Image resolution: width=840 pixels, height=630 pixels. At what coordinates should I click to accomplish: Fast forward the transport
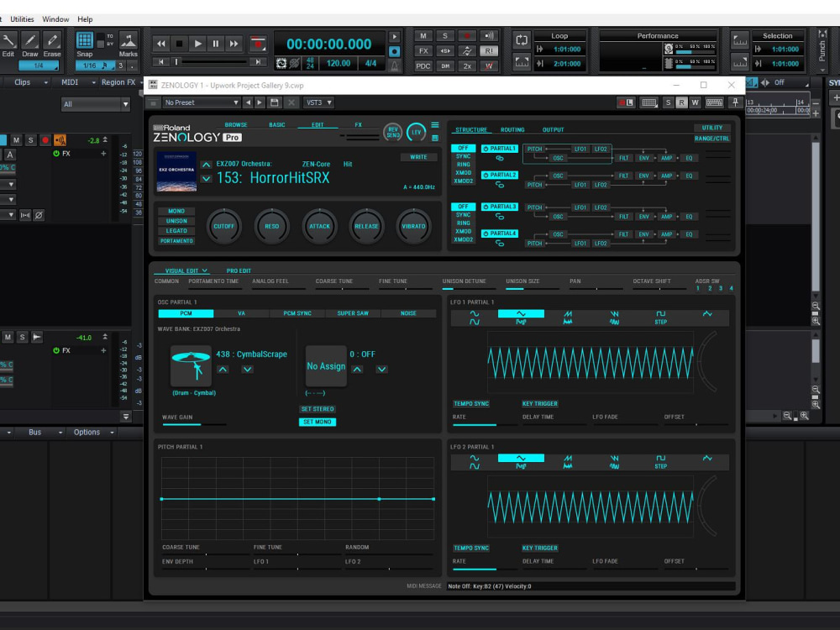coord(234,44)
